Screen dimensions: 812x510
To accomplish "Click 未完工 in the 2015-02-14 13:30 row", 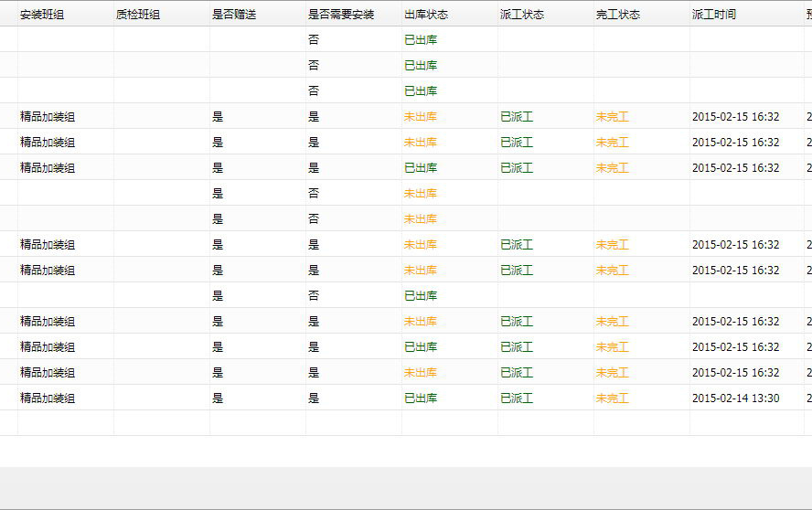I will (613, 398).
